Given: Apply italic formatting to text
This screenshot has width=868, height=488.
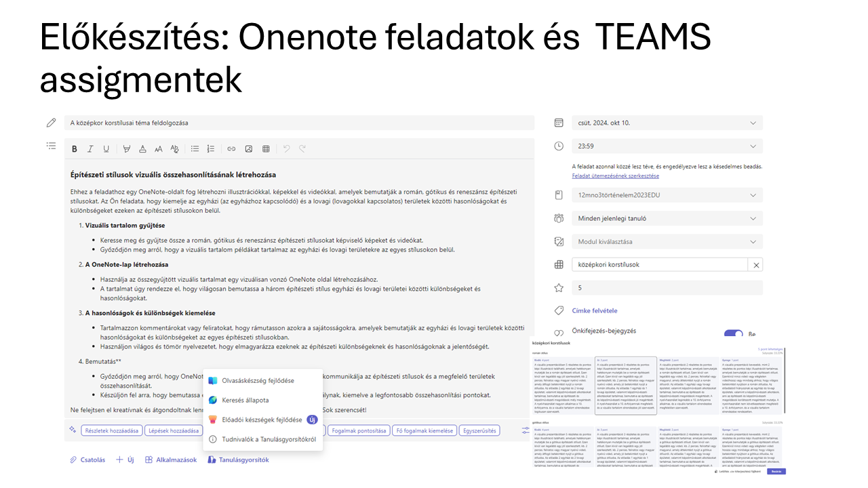Looking at the screenshot, I should point(91,149).
